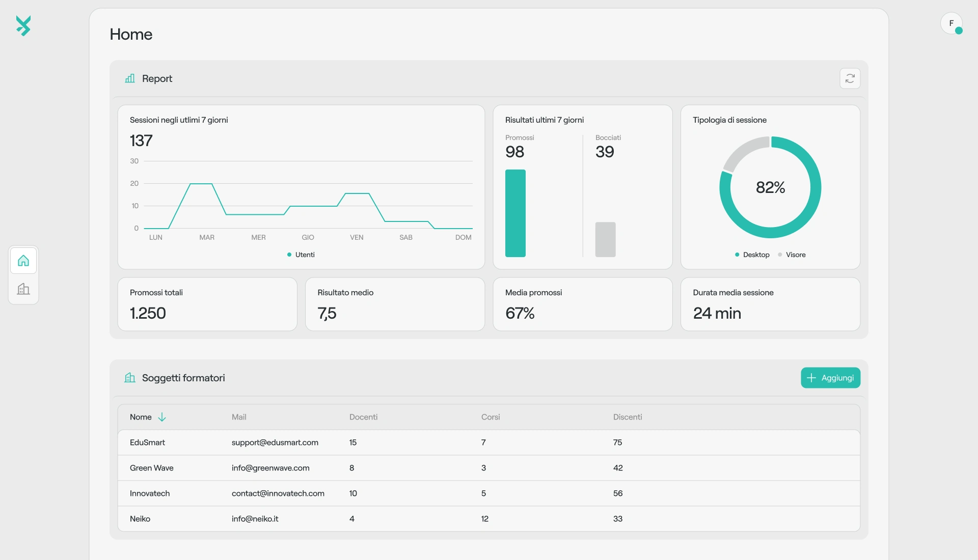Click the Bocciati count 39

(x=605, y=152)
